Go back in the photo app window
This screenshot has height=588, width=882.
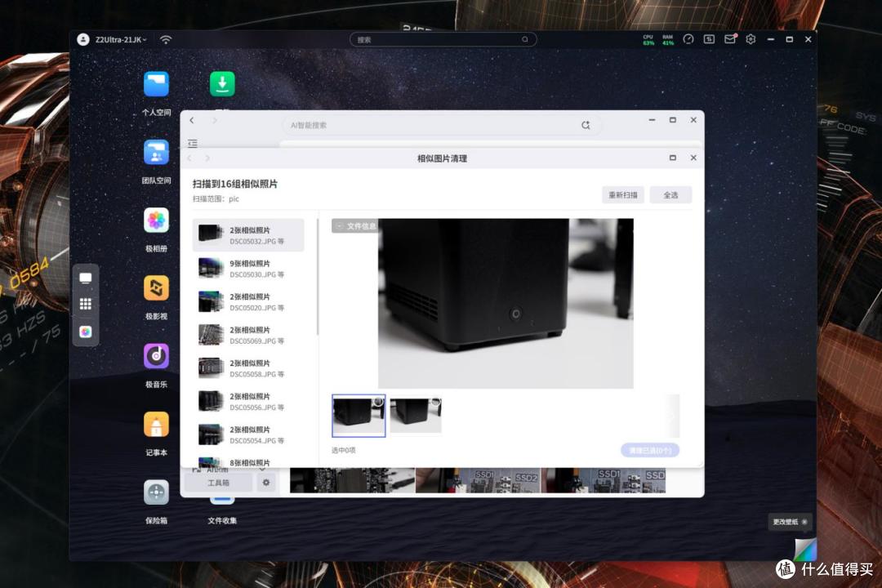tap(192, 120)
